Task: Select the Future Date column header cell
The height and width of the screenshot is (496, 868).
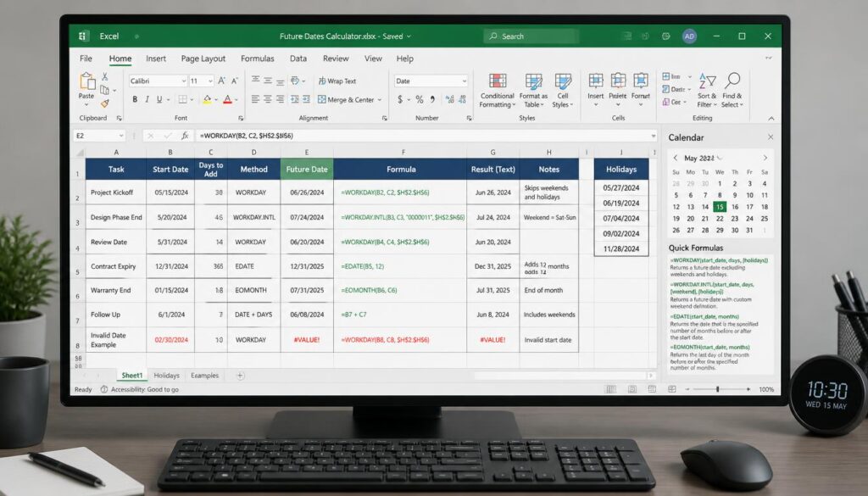Action: coord(307,170)
